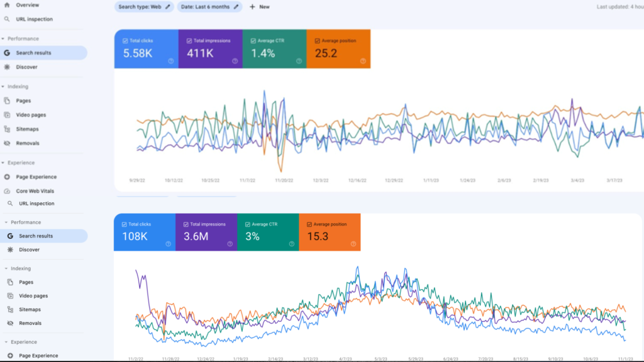Click the pencil icon on Date chip
The image size is (644, 362).
(x=236, y=7)
